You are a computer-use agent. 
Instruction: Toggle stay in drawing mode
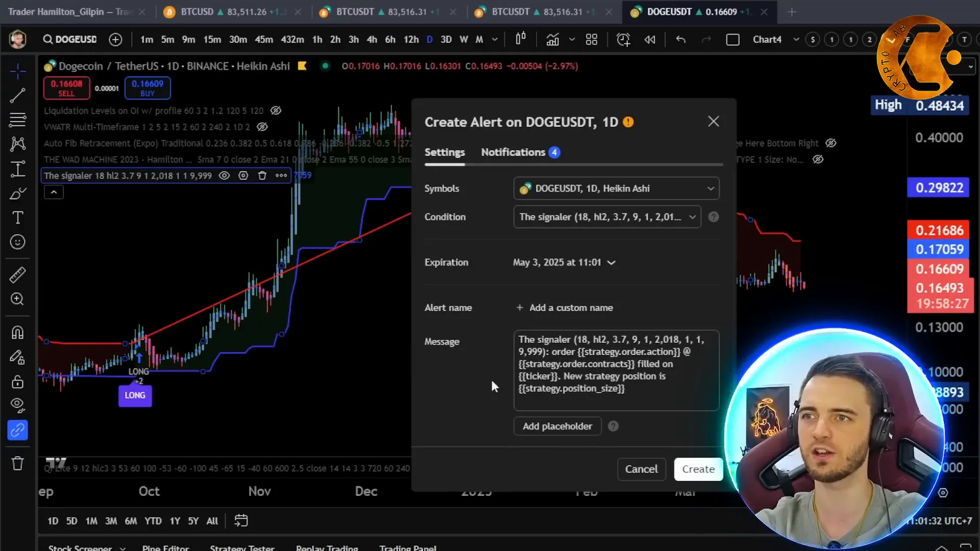coord(17,357)
